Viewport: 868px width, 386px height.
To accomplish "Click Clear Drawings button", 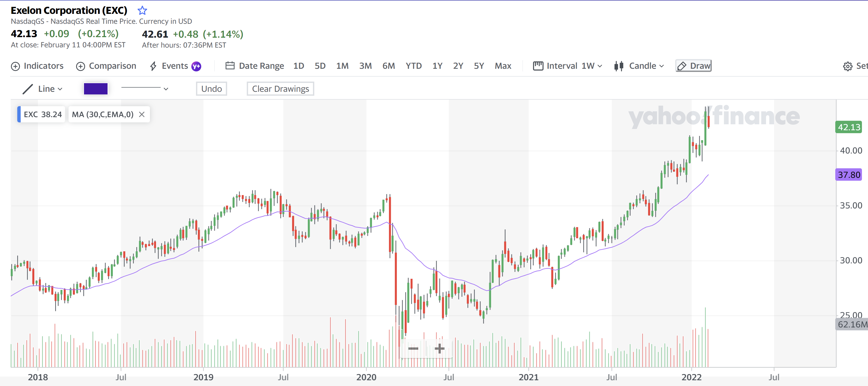I will point(280,89).
